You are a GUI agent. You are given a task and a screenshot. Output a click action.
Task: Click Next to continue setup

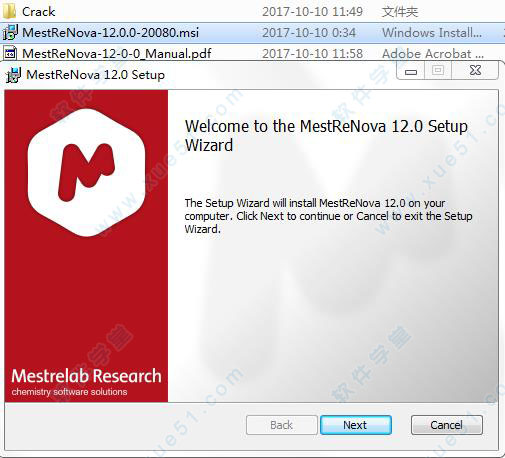[356, 425]
